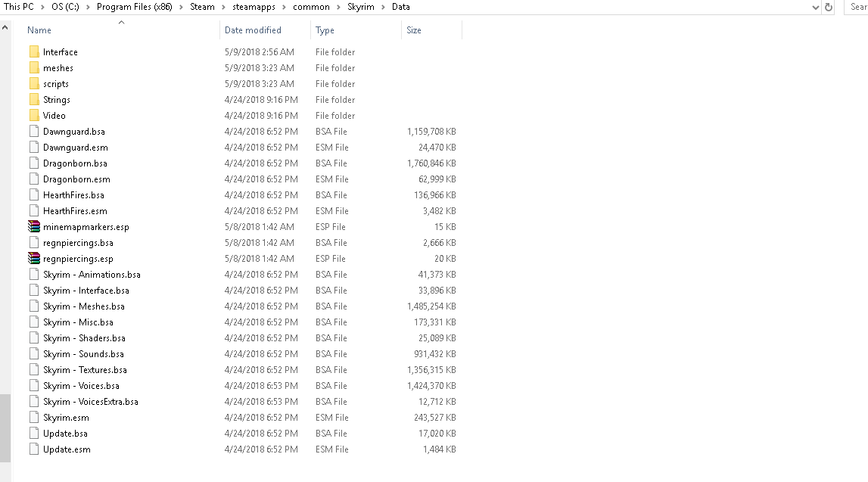Click the Data folder in the breadcrumb
Image resolution: width=868 pixels, height=482 pixels.
tap(401, 7)
